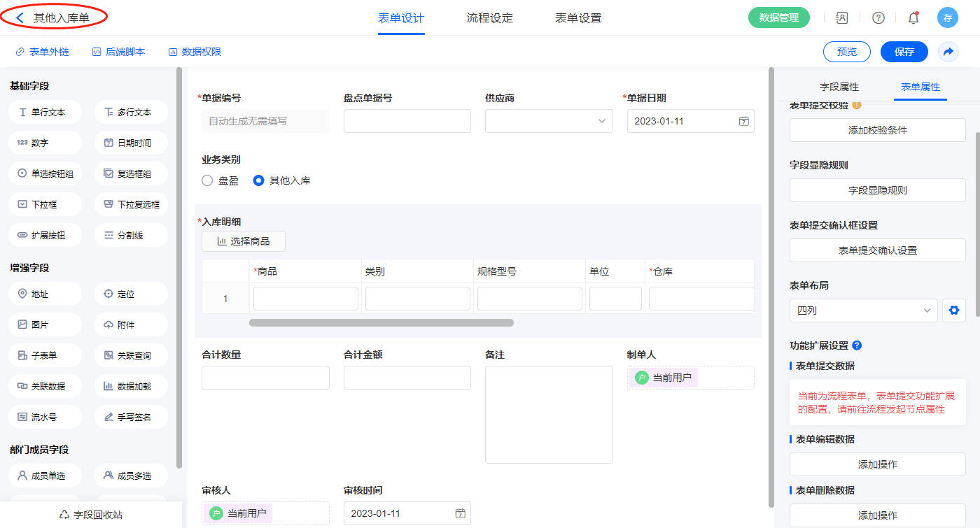Image resolution: width=980 pixels, height=528 pixels.
Task: Open the 表单布局 gear settings icon
Action: click(x=953, y=311)
